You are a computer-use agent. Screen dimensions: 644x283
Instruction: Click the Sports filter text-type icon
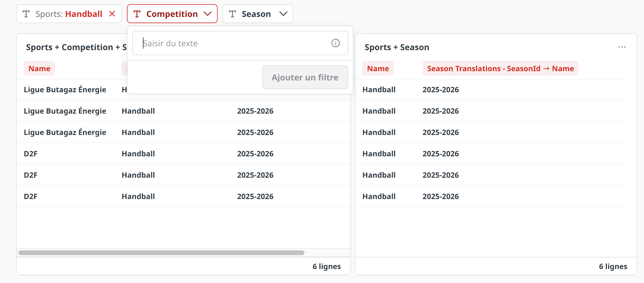click(26, 14)
